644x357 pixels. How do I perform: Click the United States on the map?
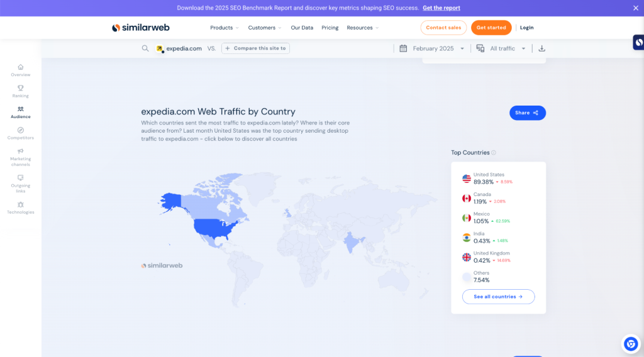214,229
